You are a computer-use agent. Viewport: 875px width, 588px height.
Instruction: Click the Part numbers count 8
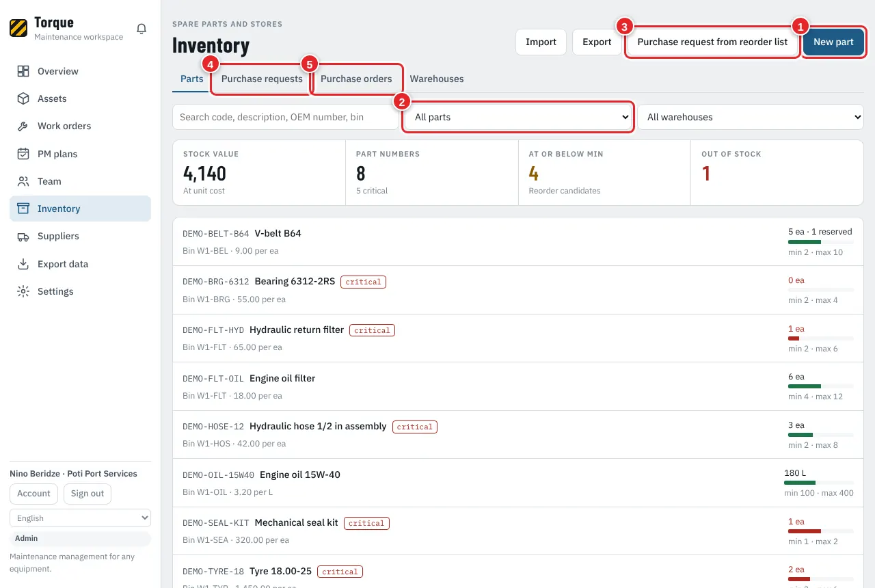(361, 174)
